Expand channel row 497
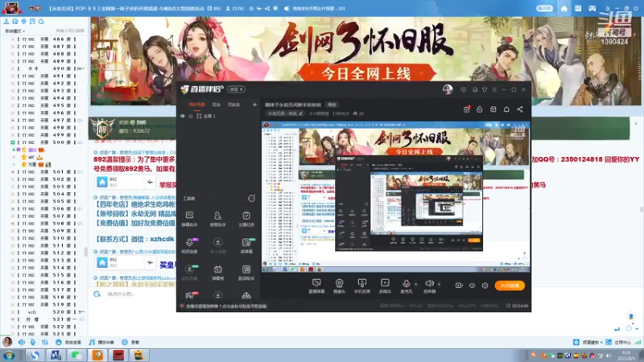644x362 pixels. (x=13, y=120)
